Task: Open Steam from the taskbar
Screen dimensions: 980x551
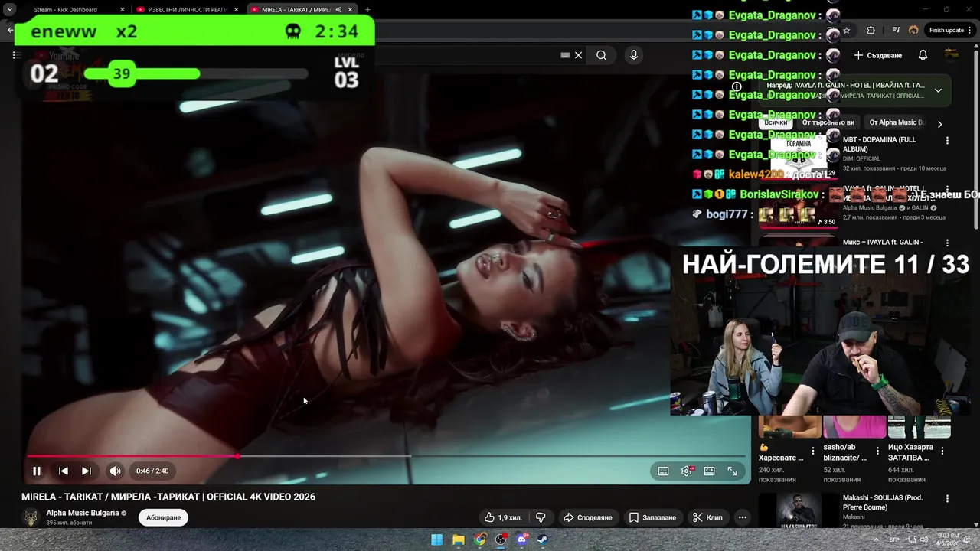Action: click(x=541, y=540)
